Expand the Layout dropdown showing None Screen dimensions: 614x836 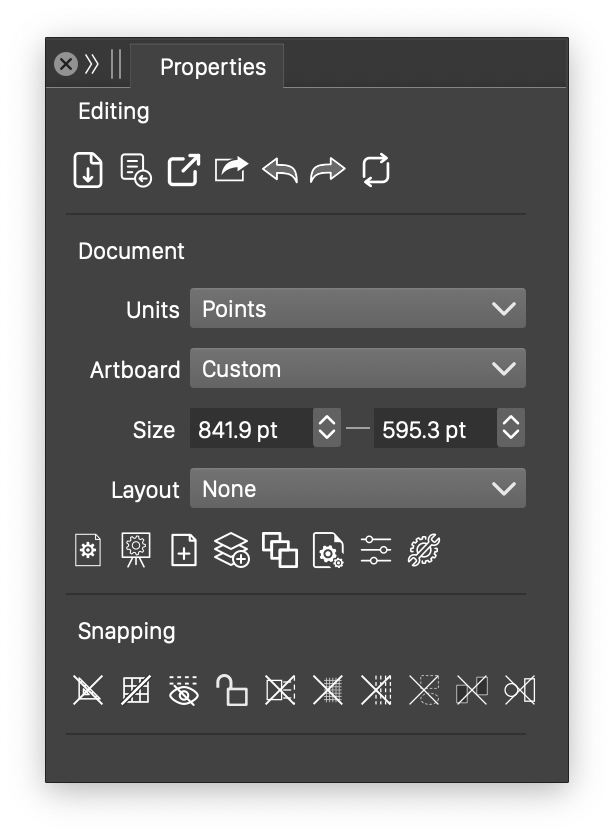(x=357, y=489)
